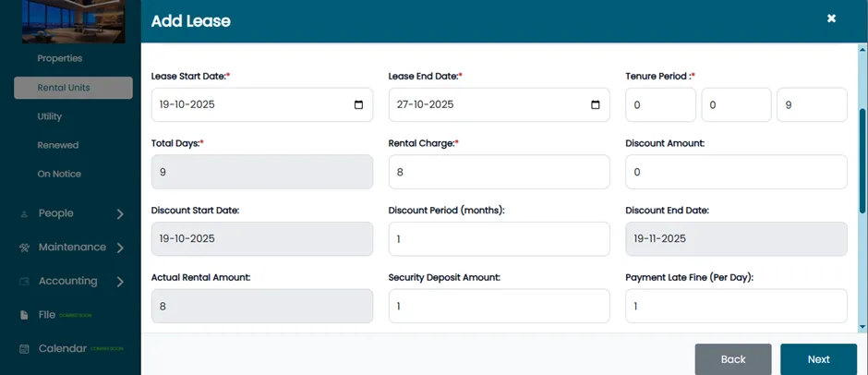Open On Notice in the sidebar

pos(59,174)
